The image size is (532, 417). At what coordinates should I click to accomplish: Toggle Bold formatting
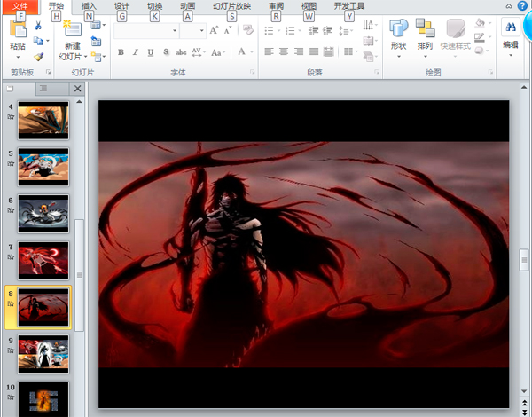click(121, 52)
